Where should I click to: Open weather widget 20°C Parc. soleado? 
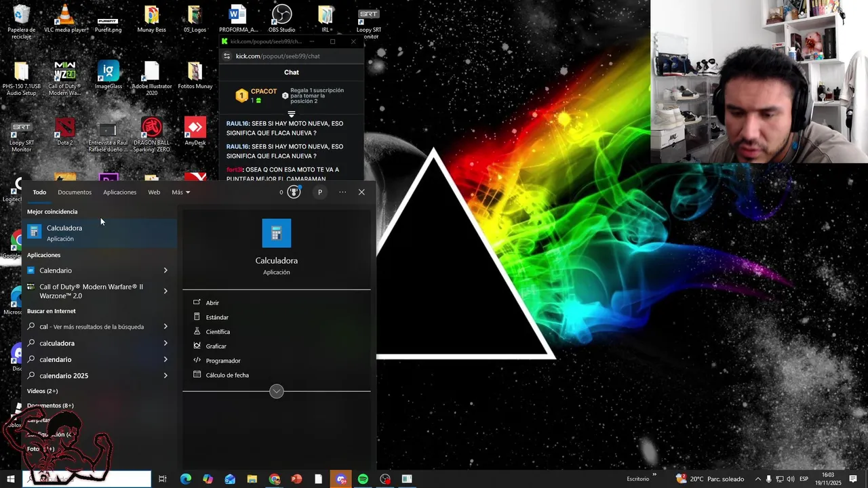[710, 479]
